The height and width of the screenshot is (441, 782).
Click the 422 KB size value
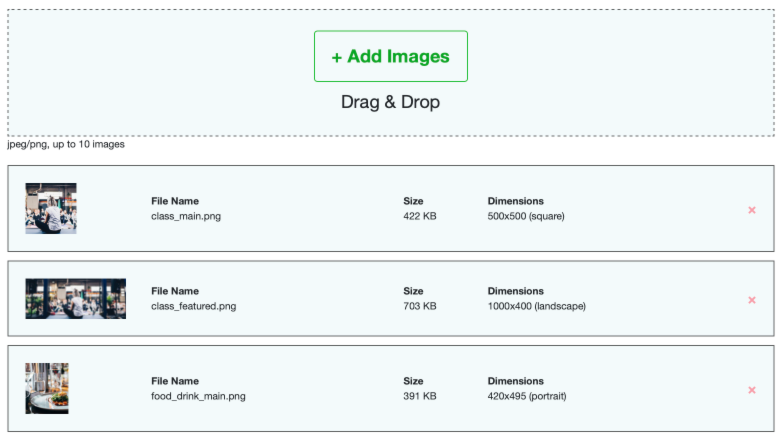pos(420,216)
